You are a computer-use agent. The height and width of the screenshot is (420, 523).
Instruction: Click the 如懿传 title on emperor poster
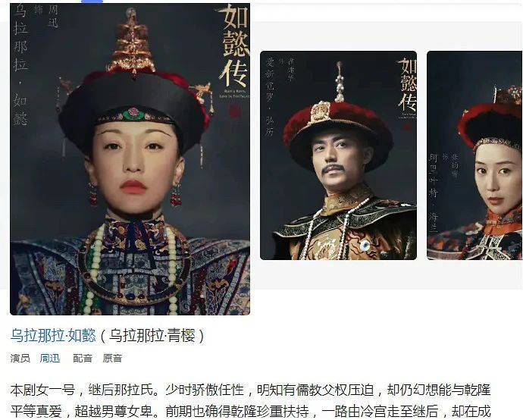click(x=407, y=86)
